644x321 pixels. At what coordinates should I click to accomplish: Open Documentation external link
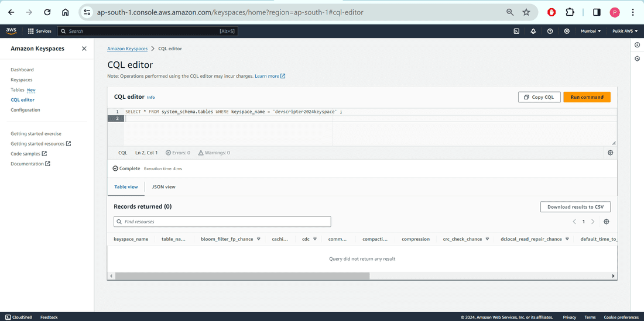click(30, 164)
